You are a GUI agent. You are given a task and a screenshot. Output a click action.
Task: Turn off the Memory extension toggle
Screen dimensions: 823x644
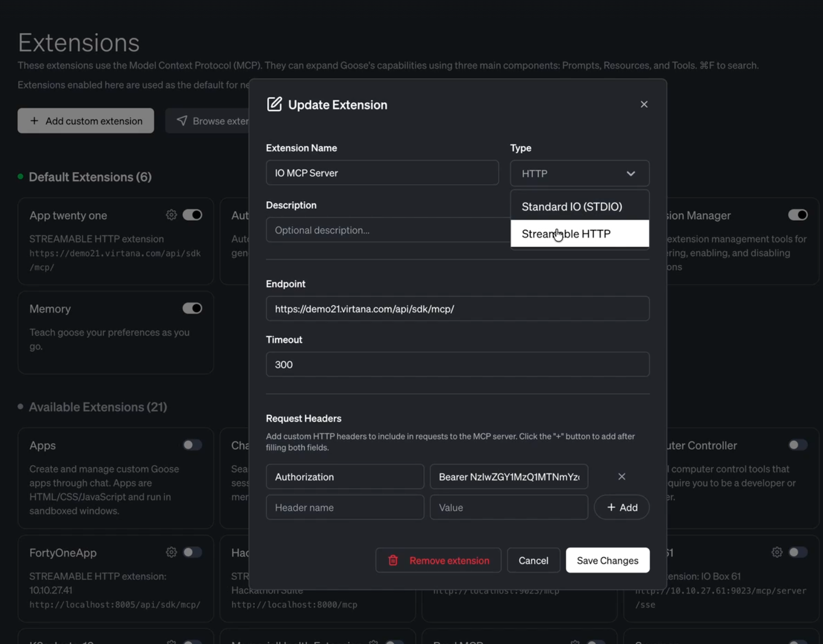pos(192,309)
